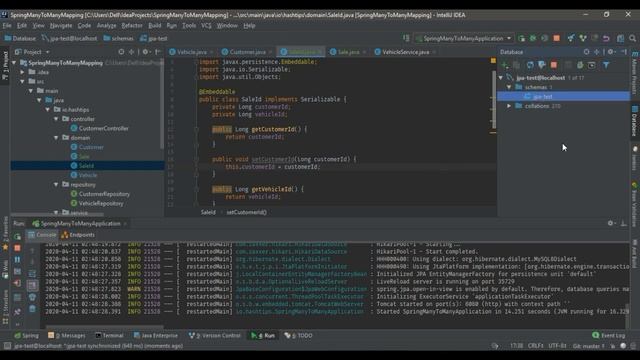Pause output icon in Run panel
Screen dimensions: 640x360
pos(17,259)
